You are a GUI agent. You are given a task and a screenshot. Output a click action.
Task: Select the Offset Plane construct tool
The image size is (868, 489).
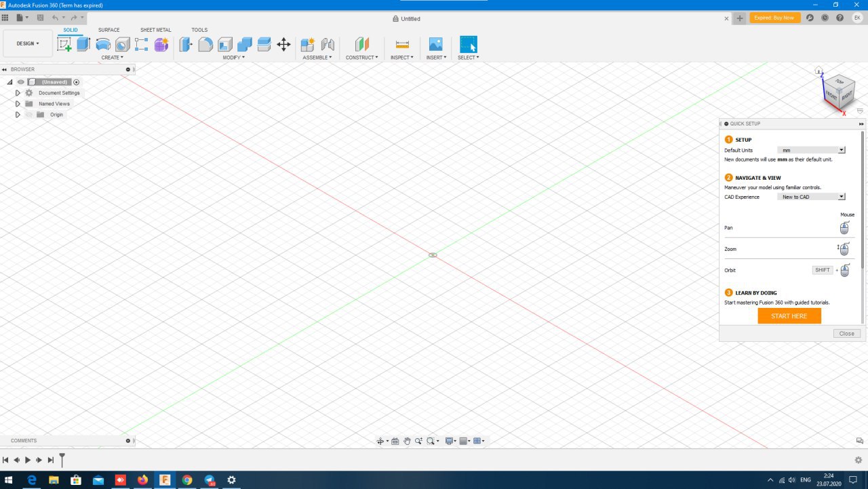pos(362,45)
